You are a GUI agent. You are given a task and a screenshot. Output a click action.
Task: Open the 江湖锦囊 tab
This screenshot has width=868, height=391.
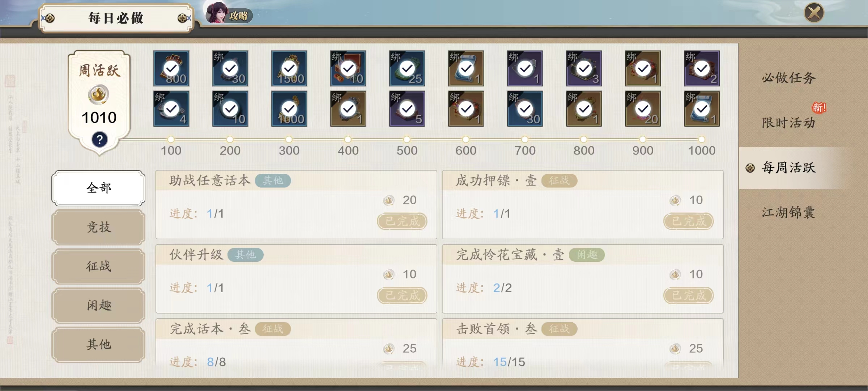coord(788,213)
